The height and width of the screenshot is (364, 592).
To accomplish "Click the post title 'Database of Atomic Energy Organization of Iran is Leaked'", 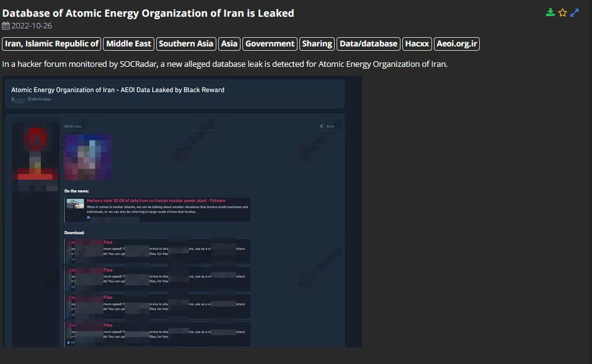I will [x=148, y=13].
